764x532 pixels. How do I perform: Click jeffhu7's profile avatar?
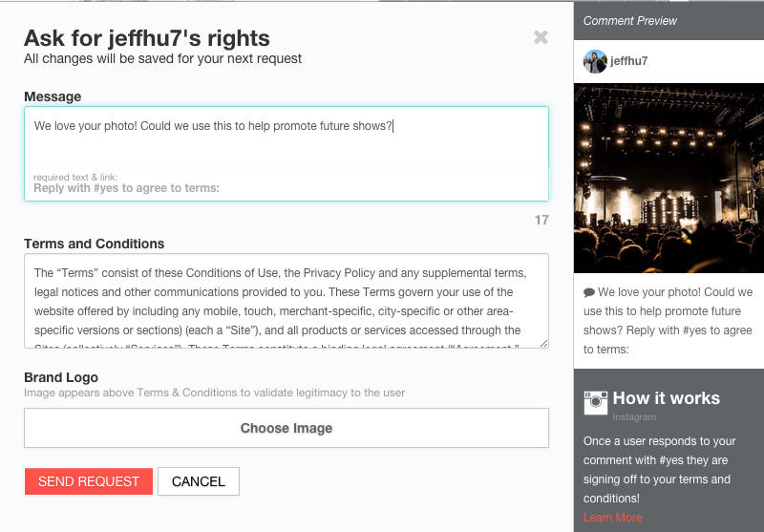coord(595,61)
